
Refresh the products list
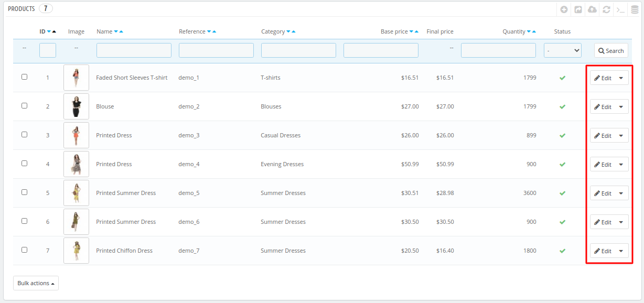606,9
